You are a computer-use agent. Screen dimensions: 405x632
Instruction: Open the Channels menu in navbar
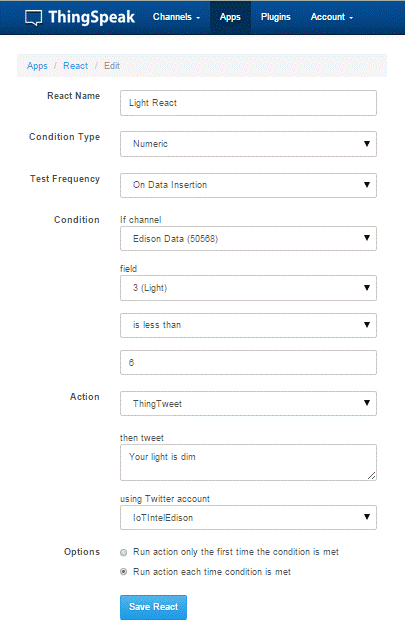tap(176, 17)
